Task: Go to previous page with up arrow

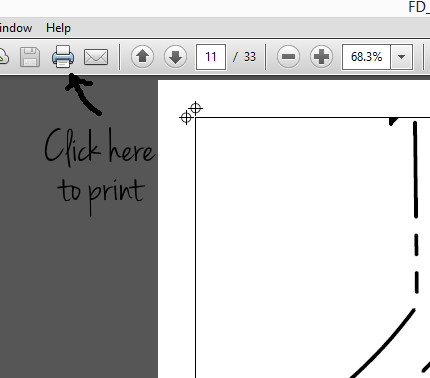Action: [x=143, y=57]
